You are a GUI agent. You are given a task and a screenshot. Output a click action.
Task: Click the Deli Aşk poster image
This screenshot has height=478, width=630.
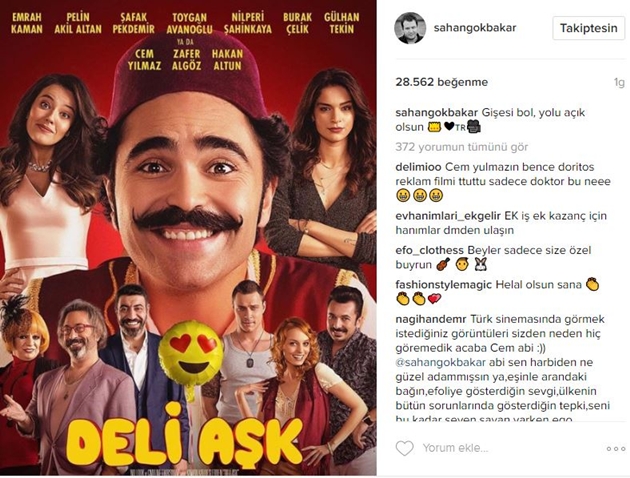click(x=188, y=239)
